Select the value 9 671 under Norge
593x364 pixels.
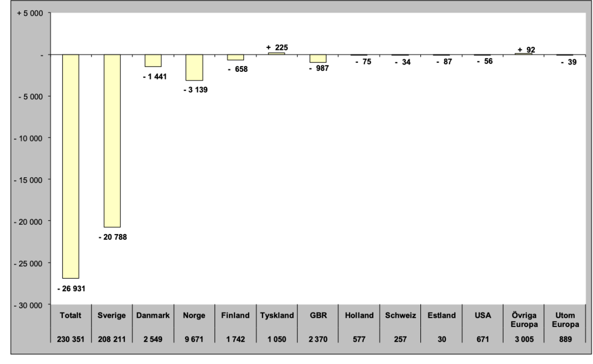coord(194,340)
